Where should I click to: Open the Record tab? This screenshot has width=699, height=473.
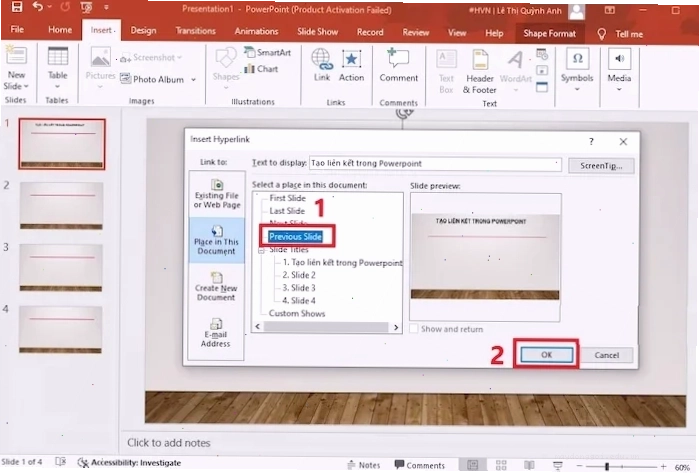tap(370, 32)
